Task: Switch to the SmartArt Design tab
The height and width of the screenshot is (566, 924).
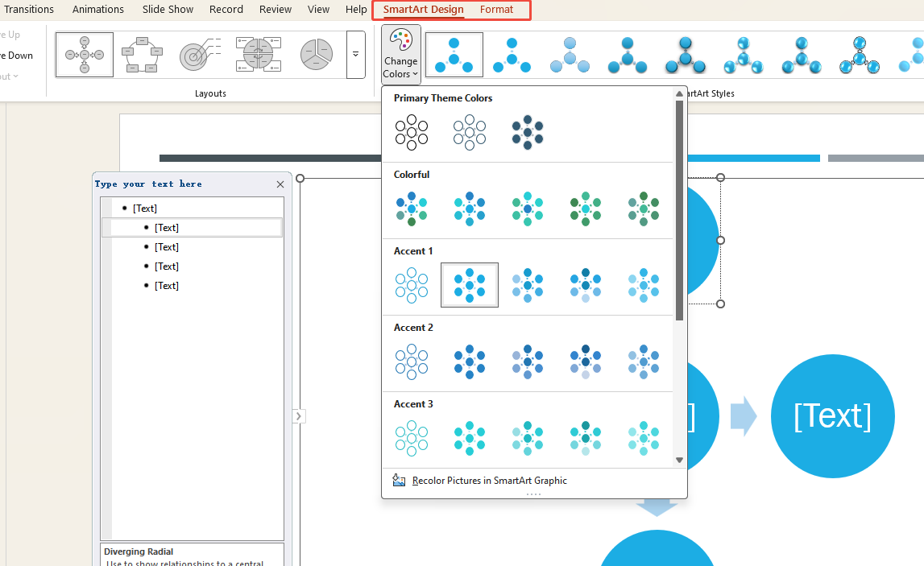Action: coord(423,10)
